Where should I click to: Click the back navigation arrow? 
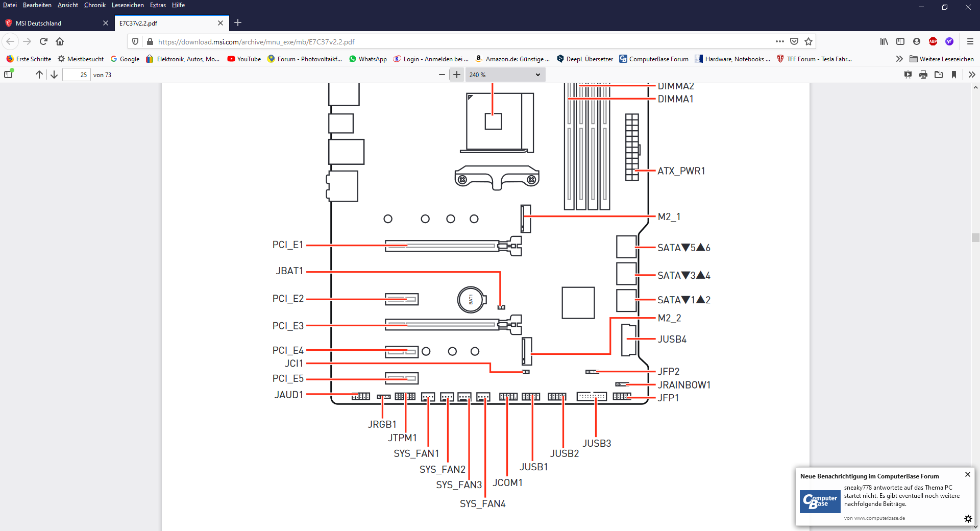point(10,41)
